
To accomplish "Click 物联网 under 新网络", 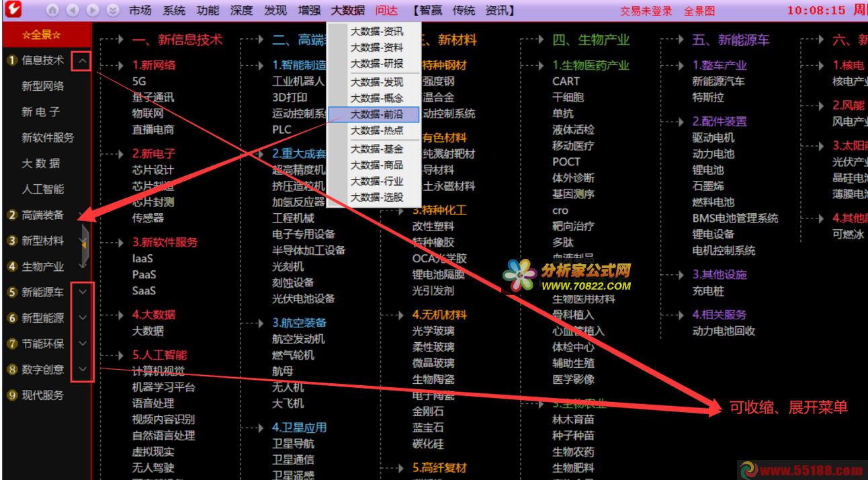I will point(148,114).
